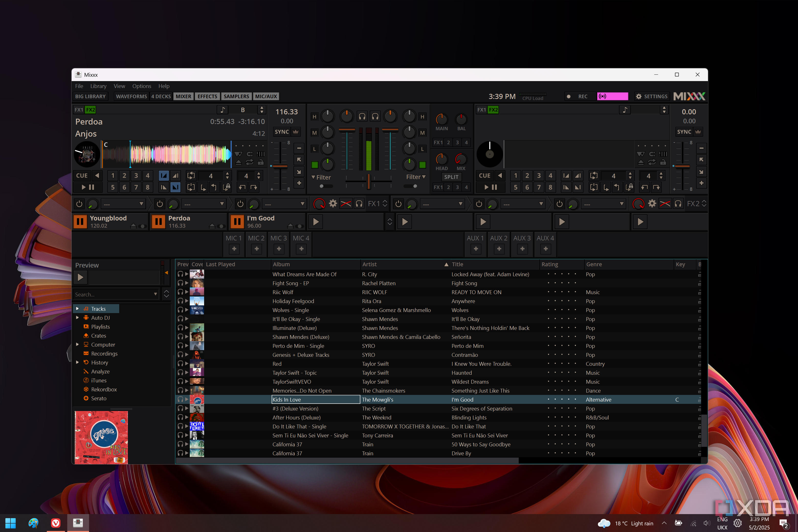Toggle the WAVEFORMS view button
798x532 pixels.
(131, 96)
